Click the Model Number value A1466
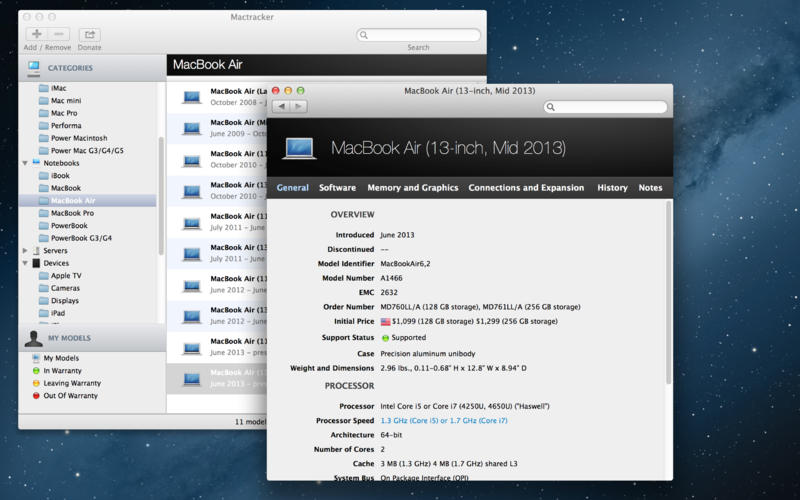This screenshot has height=500, width=800. 391,278
